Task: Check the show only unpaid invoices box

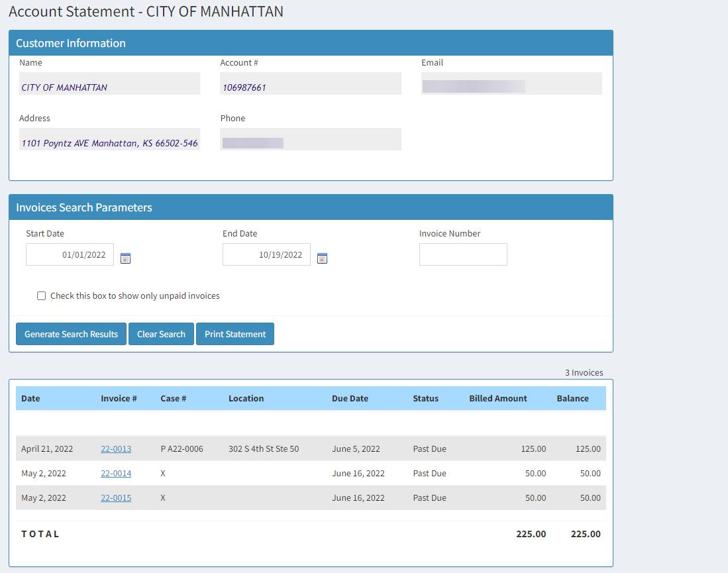Action: pos(41,296)
